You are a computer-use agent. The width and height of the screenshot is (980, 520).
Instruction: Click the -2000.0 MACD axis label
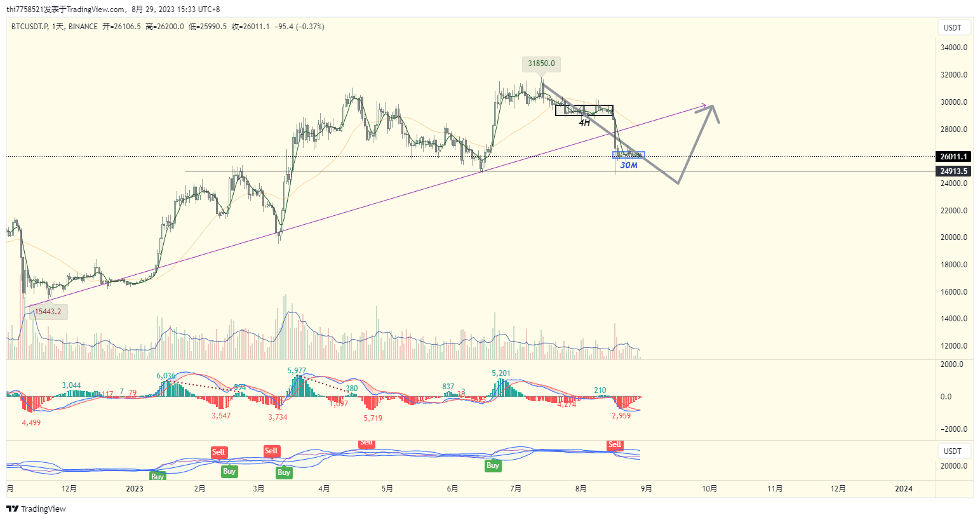point(953,429)
